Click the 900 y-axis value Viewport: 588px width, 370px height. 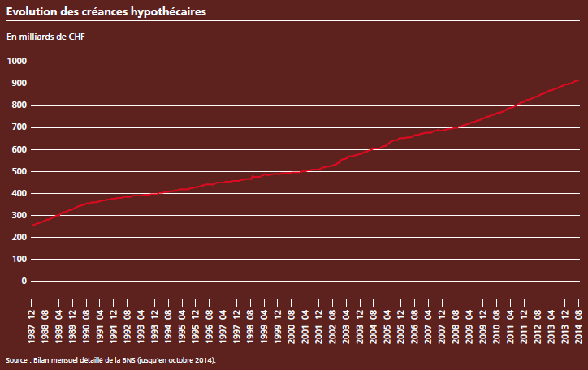pyautogui.click(x=19, y=84)
